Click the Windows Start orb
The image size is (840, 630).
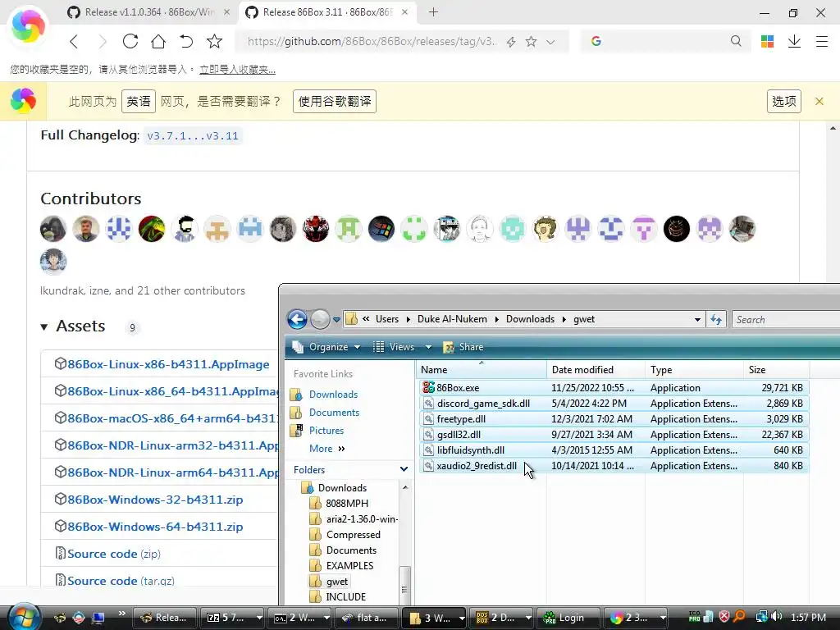(24, 616)
